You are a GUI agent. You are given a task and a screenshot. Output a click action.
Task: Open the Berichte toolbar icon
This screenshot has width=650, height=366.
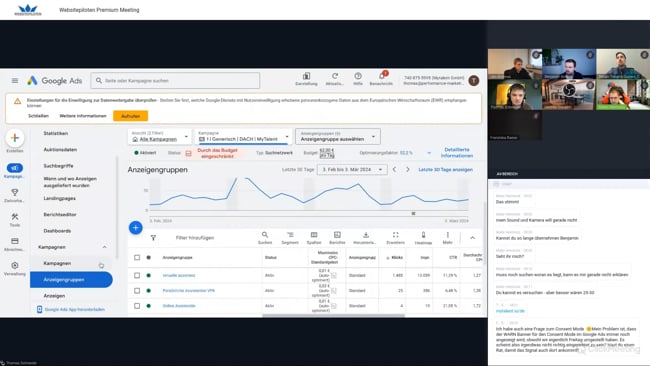(x=337, y=235)
